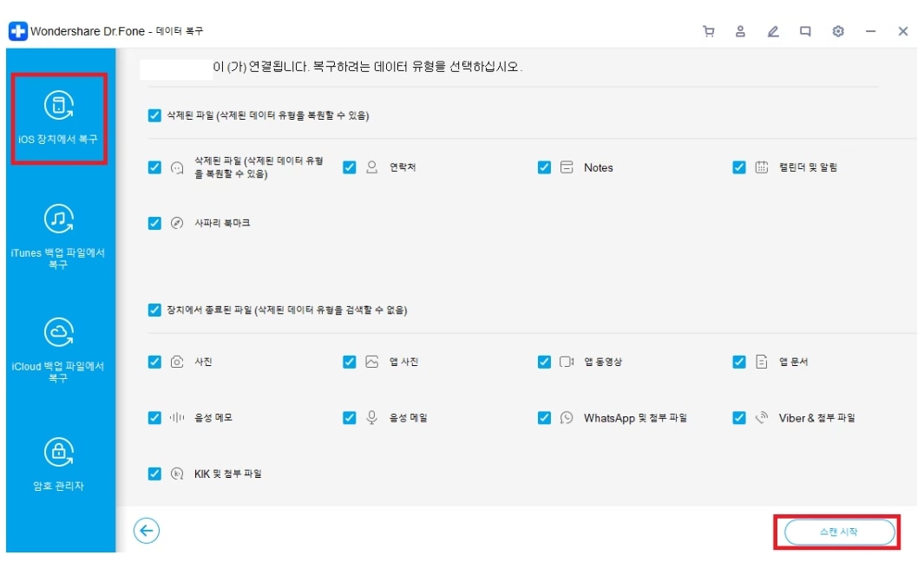Viewport: 924px width, 562px height.
Task: Uncheck "WhatsApp 및 첨부 파일"
Action: (x=544, y=416)
